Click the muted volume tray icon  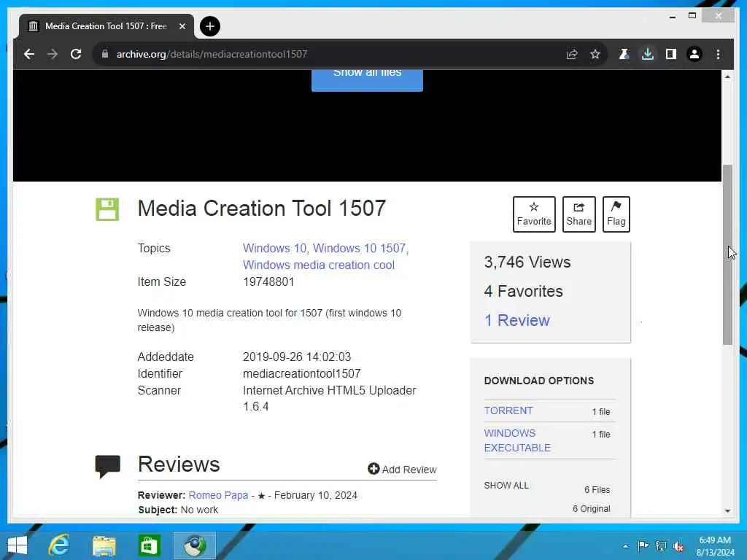[x=678, y=545]
